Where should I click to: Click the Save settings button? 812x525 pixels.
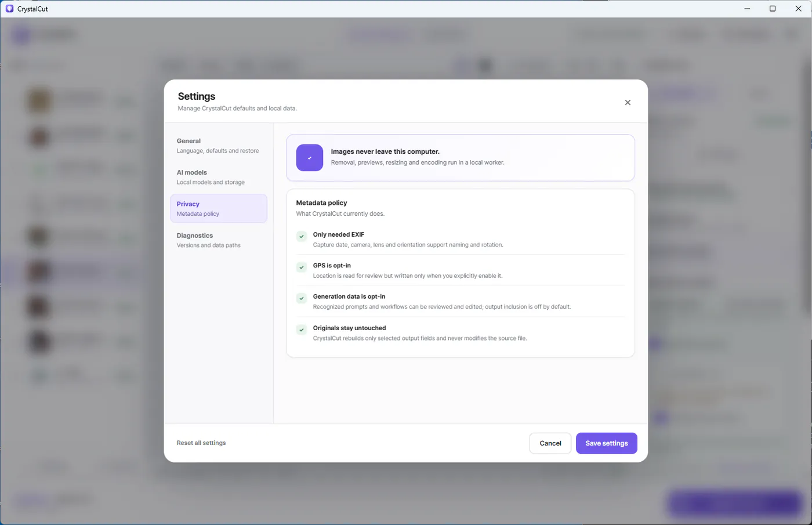coord(607,443)
